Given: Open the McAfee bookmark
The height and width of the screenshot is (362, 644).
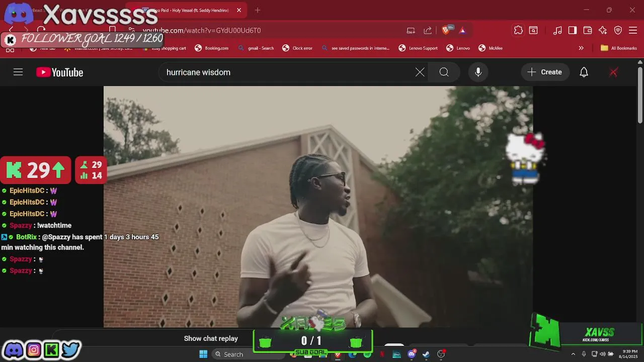Looking at the screenshot, I should point(491,48).
